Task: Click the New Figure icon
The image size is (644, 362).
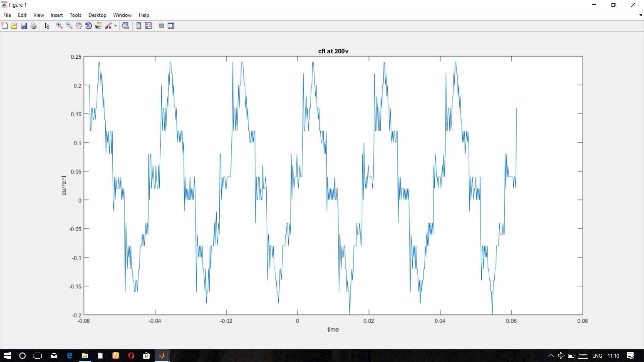Action: (5, 26)
